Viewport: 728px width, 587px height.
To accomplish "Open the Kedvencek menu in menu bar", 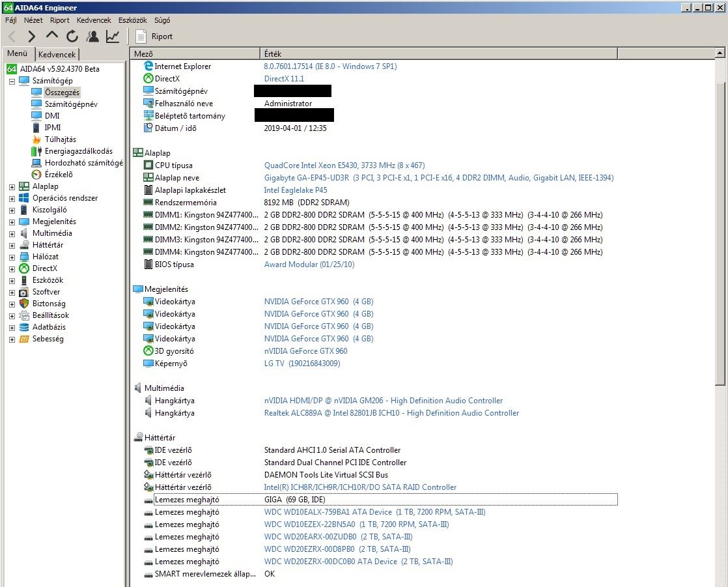I will click(94, 20).
